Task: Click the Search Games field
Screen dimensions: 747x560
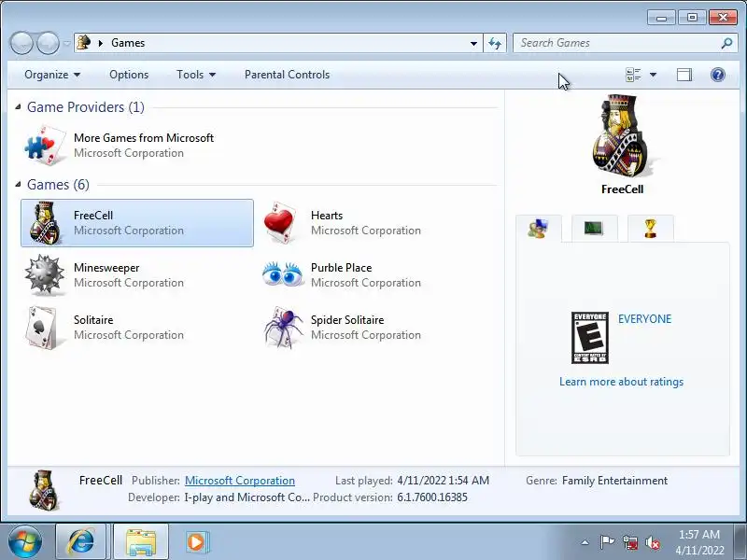Action: (617, 43)
